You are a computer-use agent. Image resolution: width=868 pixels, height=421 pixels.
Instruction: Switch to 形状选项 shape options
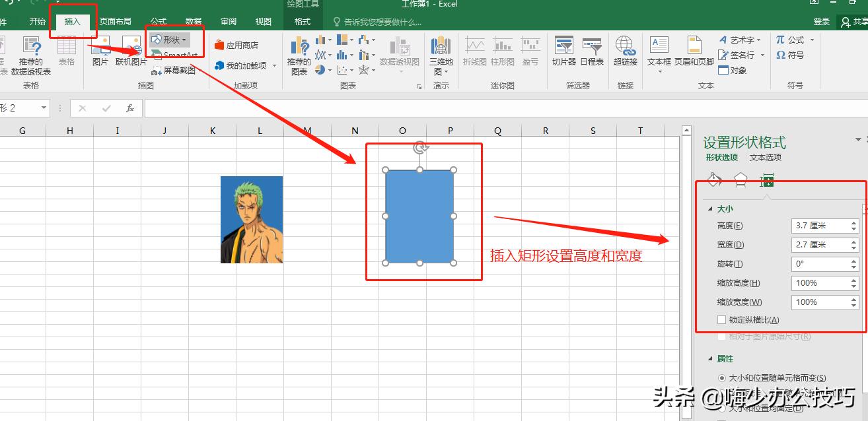pos(721,158)
